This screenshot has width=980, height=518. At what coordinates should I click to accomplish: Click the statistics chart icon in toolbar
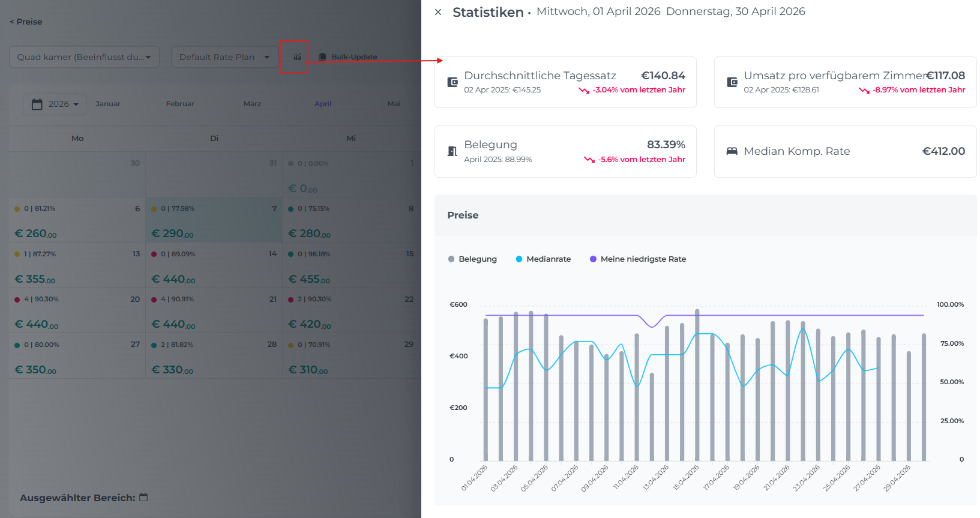pos(297,57)
